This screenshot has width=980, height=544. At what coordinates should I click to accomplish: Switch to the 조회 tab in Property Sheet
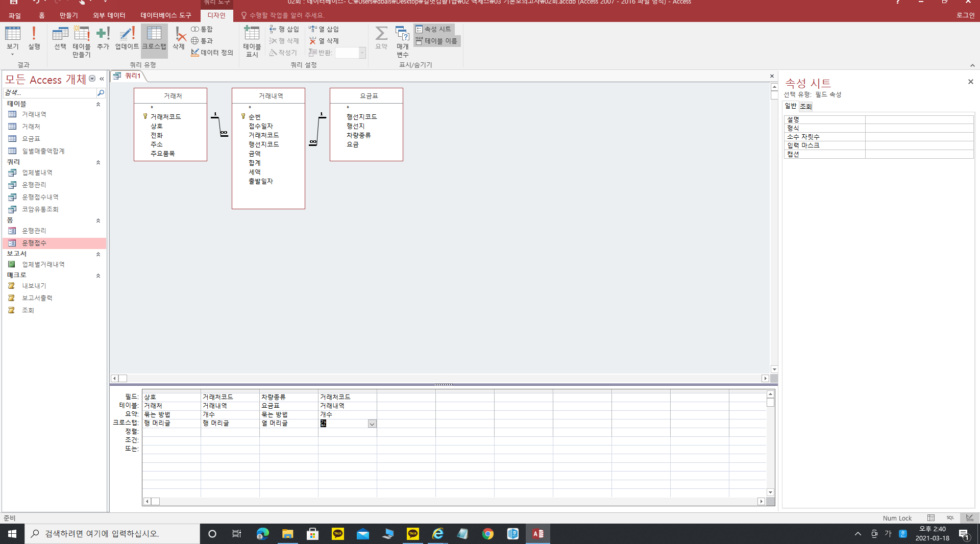805,106
